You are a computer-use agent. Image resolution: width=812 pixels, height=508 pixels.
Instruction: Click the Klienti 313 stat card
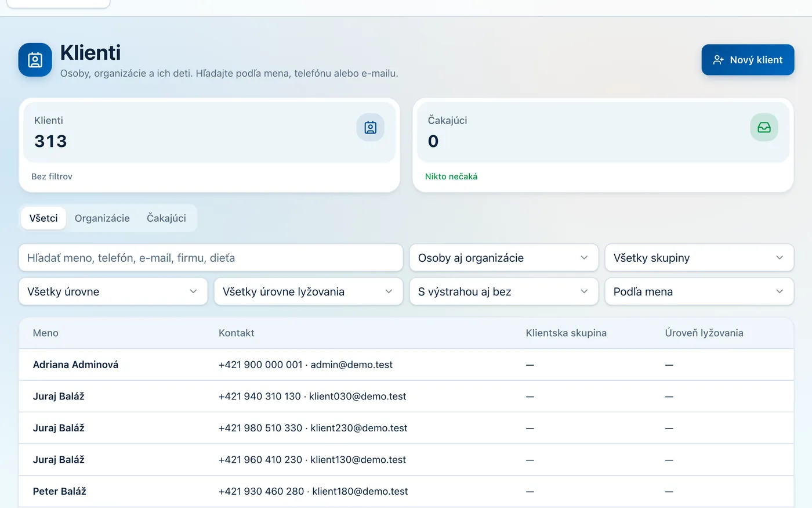pyautogui.click(x=209, y=145)
